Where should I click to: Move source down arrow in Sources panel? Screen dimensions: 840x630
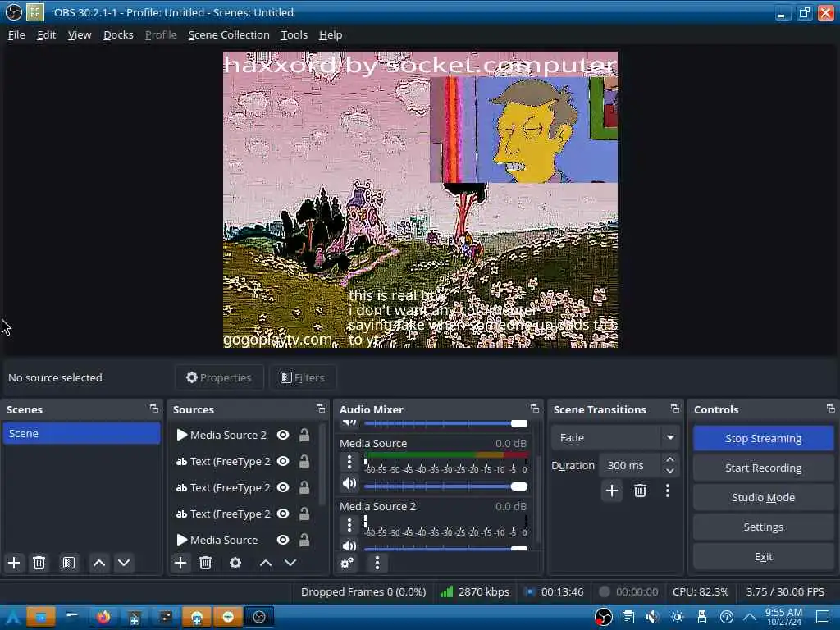[x=290, y=563]
